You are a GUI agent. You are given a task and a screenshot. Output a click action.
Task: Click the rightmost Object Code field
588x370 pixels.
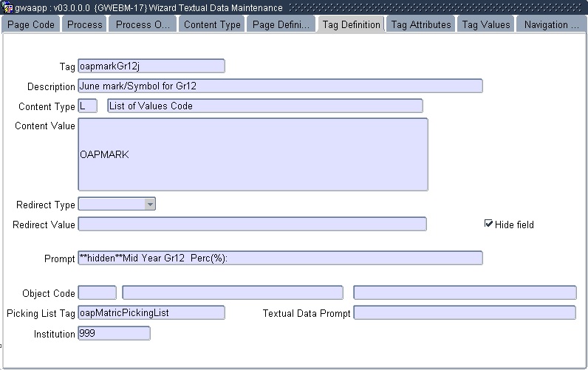pos(465,292)
